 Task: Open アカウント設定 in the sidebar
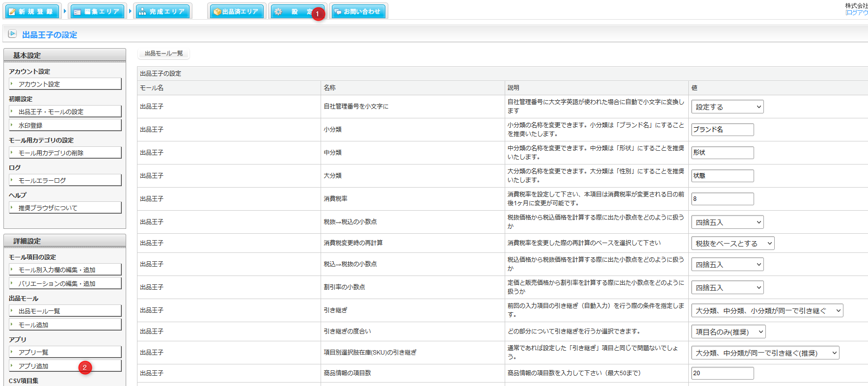pos(65,84)
